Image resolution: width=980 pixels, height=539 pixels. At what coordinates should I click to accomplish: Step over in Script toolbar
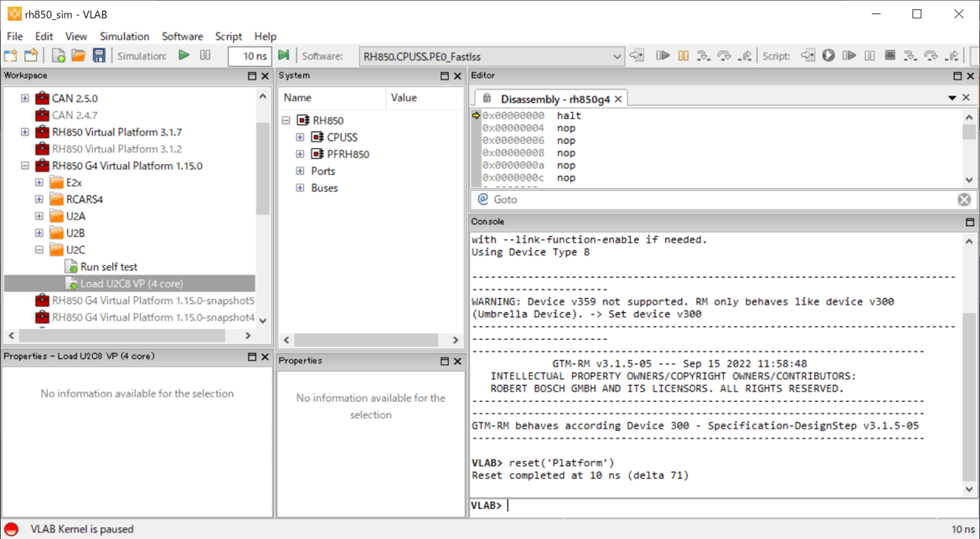coord(931,55)
